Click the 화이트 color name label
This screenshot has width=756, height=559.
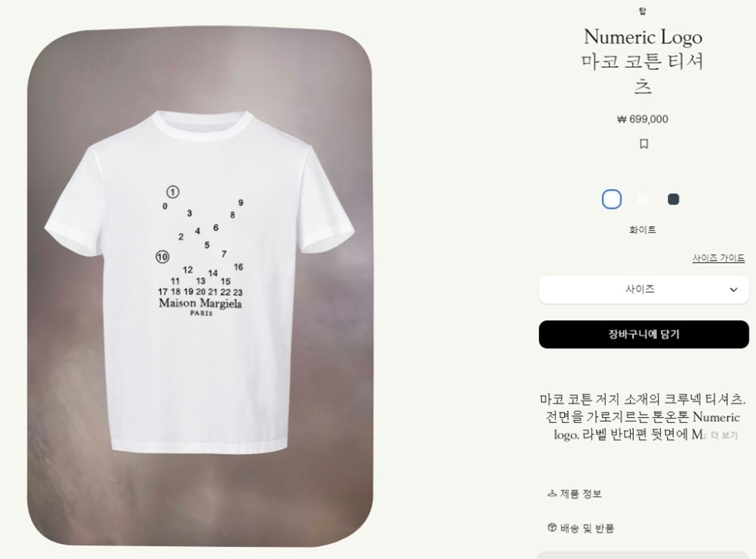[642, 230]
